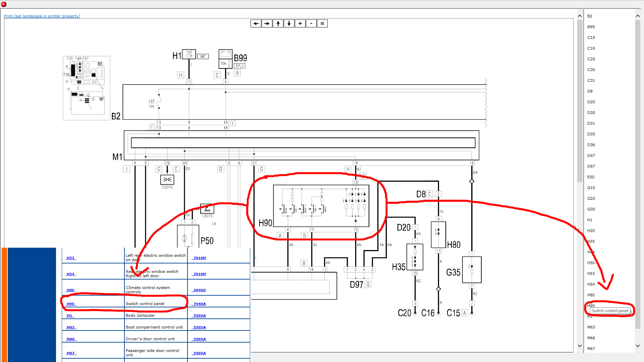
Task: Select M63 in the right sidebar list
Action: tap(591, 327)
